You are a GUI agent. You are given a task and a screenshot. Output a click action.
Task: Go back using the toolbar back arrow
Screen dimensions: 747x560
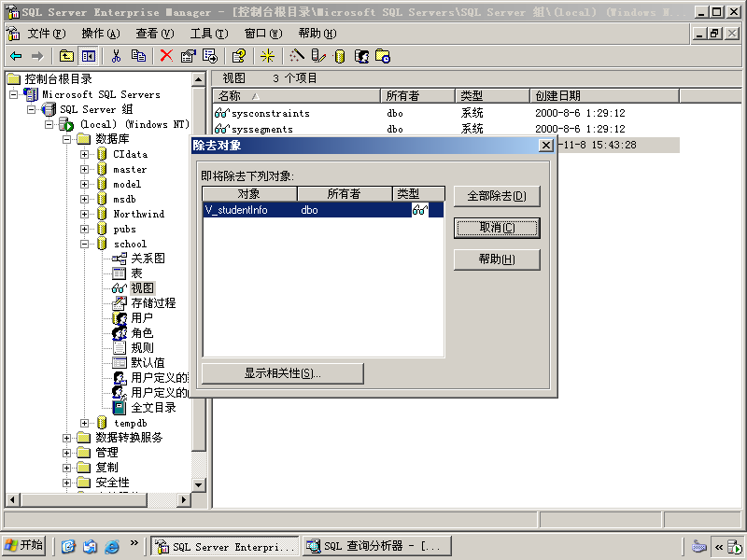pos(16,56)
